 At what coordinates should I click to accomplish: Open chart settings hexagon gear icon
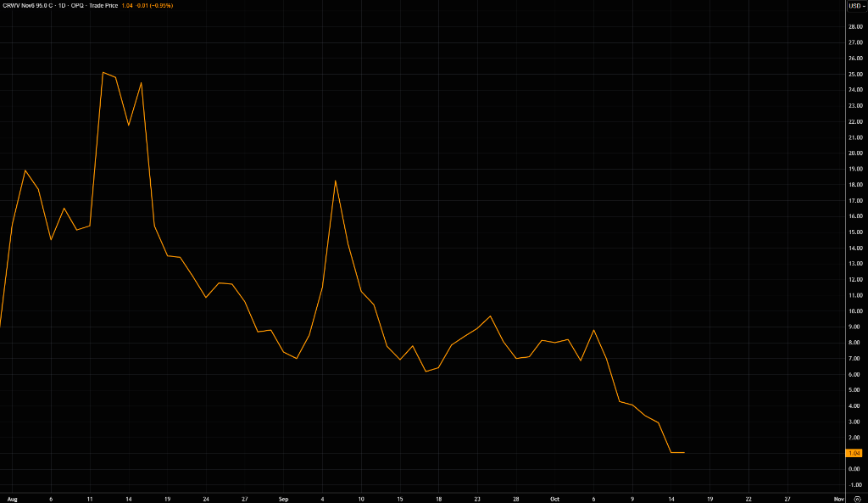857,499
